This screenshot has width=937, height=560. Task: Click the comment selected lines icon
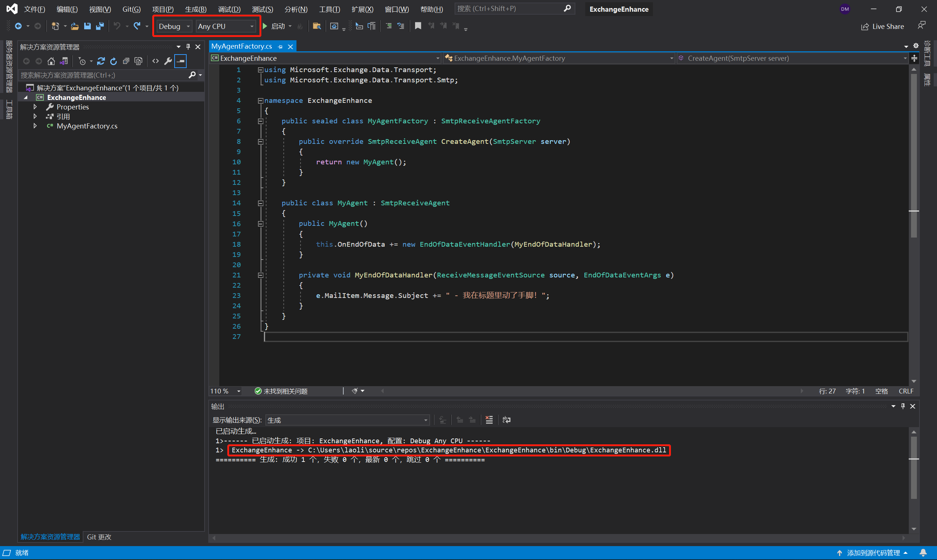pyautogui.click(x=389, y=26)
